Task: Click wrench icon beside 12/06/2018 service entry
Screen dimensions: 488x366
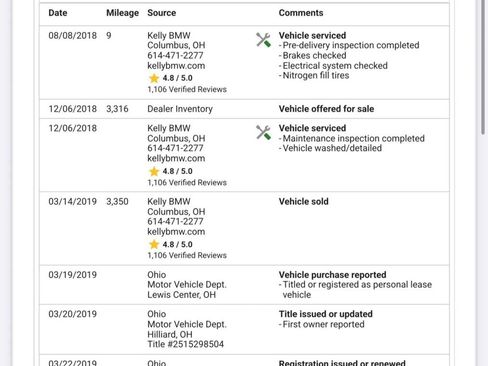Action: coord(263,132)
